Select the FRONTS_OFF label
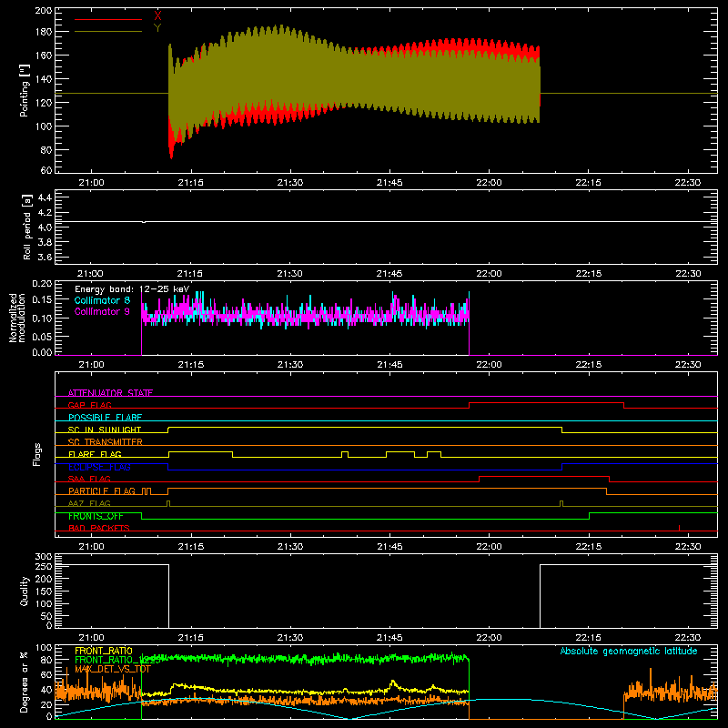 coord(96,516)
